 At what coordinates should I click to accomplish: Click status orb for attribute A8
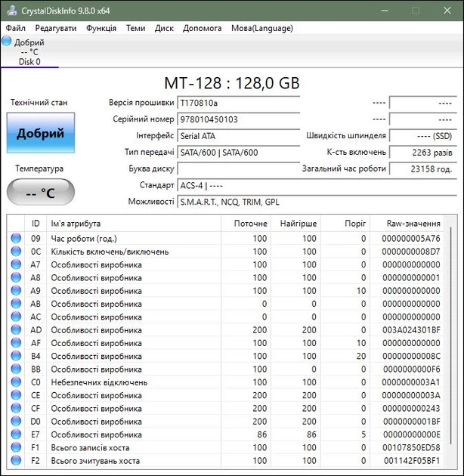coord(16,277)
